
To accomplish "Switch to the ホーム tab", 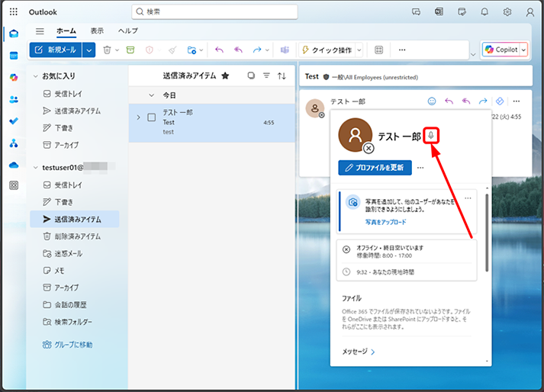I will pyautogui.click(x=66, y=31).
